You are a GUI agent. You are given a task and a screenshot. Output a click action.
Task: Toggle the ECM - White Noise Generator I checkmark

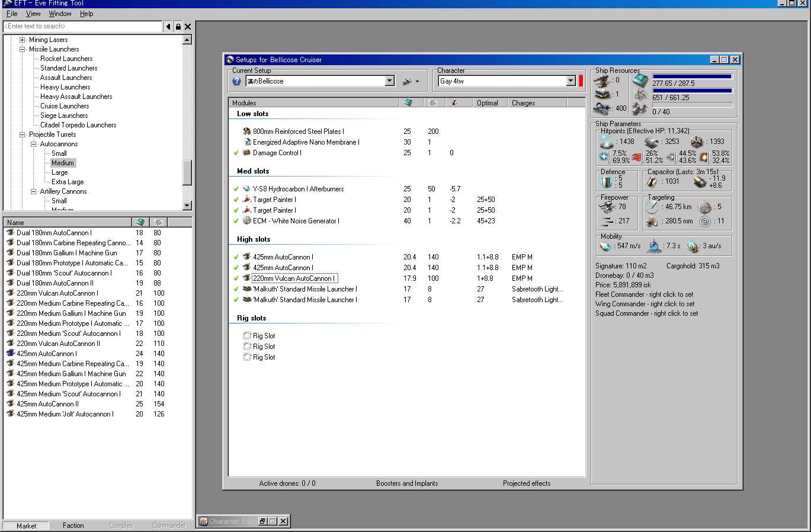236,221
